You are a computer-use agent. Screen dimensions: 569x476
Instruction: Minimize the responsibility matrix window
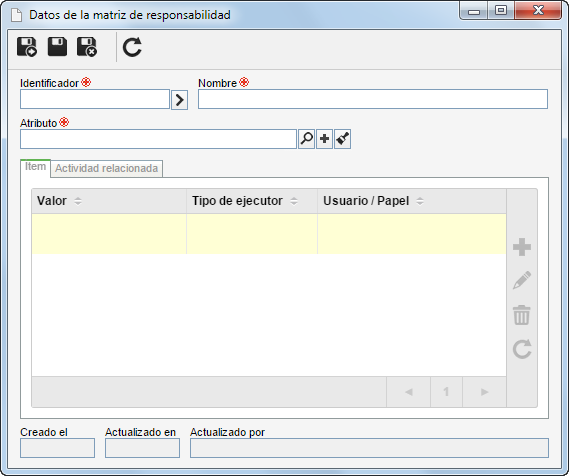tap(474, 11)
